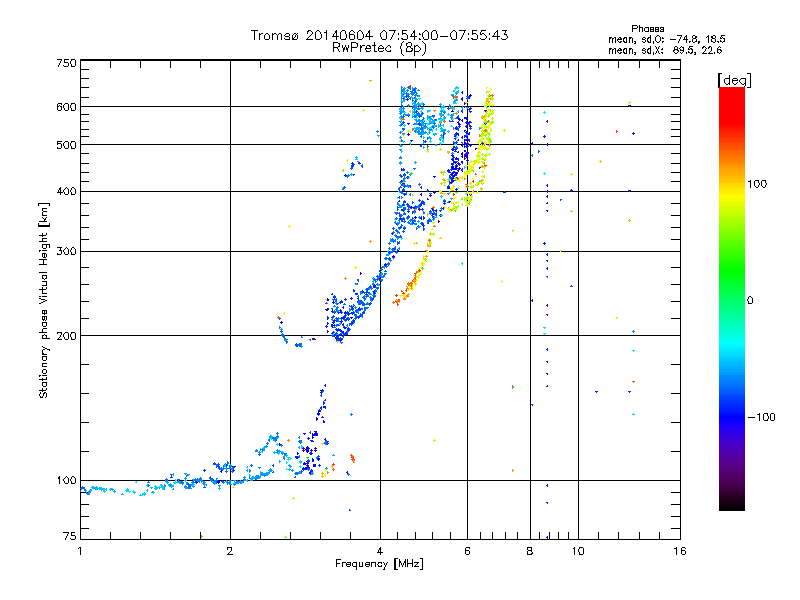Click the y-axis '75' tick label

pyautogui.click(x=70, y=536)
